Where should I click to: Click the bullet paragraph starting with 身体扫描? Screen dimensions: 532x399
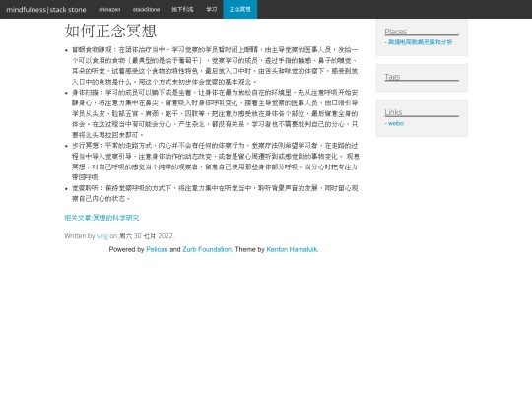pyautogui.click(x=215, y=113)
